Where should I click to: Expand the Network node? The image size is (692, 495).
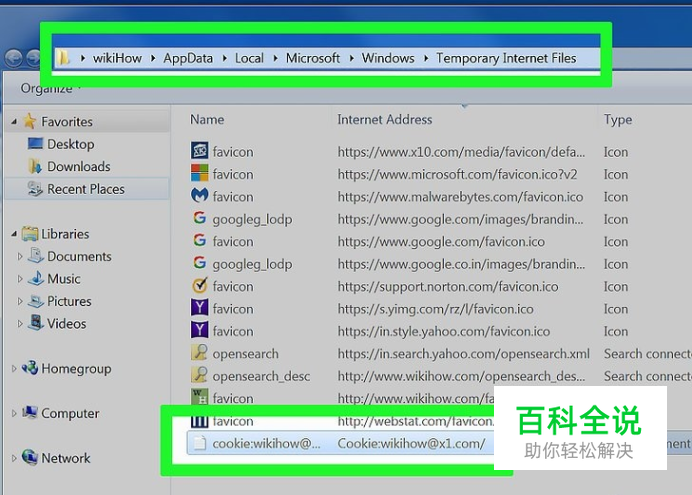click(14, 458)
